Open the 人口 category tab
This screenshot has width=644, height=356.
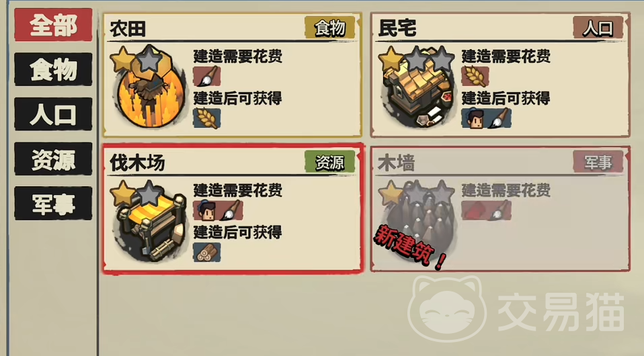53,114
